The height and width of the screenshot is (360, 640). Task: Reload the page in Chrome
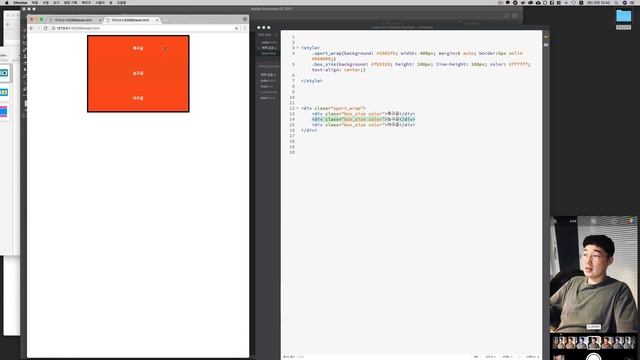tap(45, 28)
